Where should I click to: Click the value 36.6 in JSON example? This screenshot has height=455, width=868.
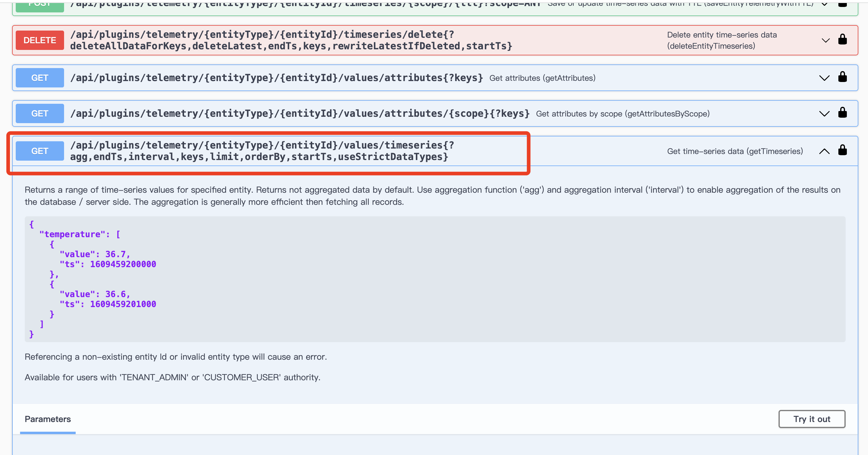[x=115, y=294]
